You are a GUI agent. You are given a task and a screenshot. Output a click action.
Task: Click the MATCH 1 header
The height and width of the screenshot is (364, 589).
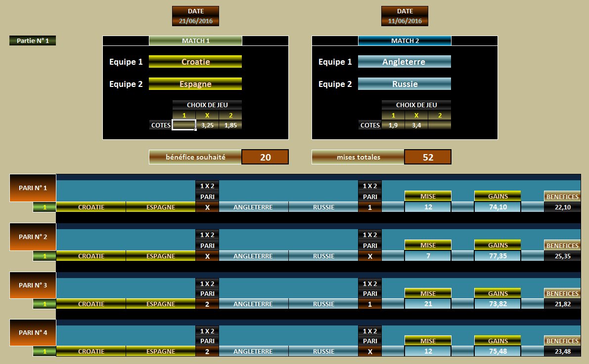coord(196,40)
